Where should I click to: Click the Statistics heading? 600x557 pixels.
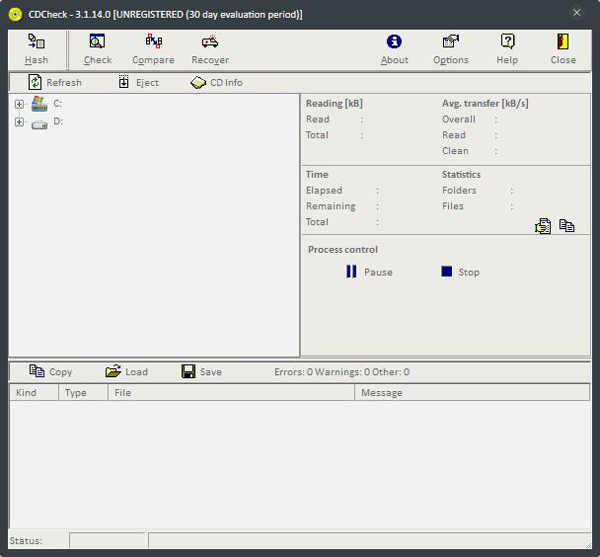(x=461, y=174)
